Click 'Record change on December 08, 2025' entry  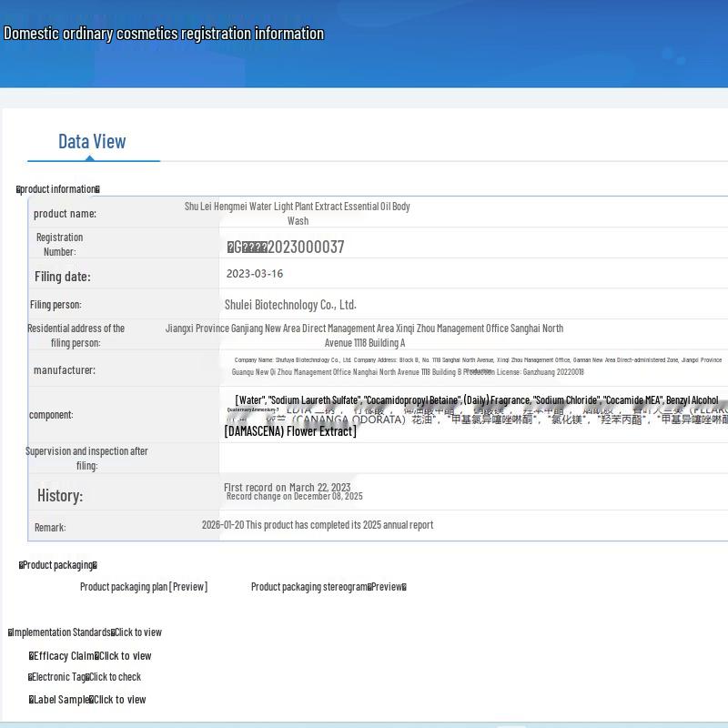click(294, 496)
